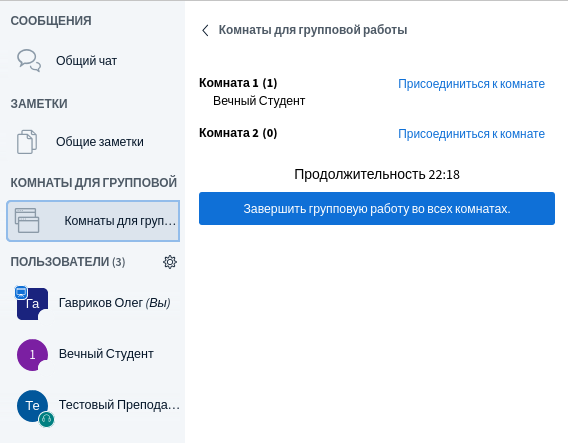Click the breakout rooms windows icon

click(x=27, y=220)
